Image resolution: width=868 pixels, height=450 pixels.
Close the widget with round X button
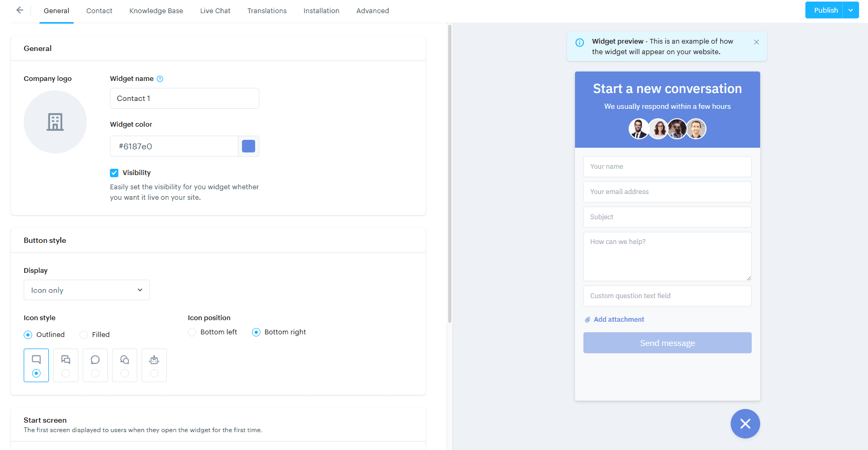click(x=745, y=424)
